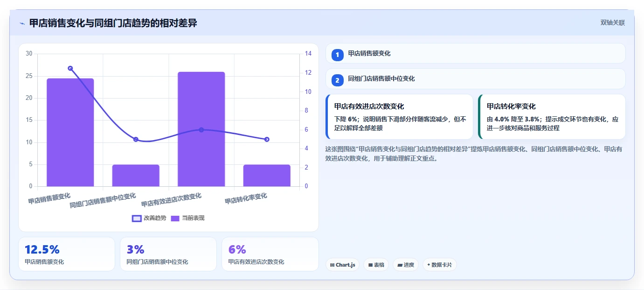Open the 同组门店销售额中位变化 list row
The image size is (644, 290).
coord(475,79)
